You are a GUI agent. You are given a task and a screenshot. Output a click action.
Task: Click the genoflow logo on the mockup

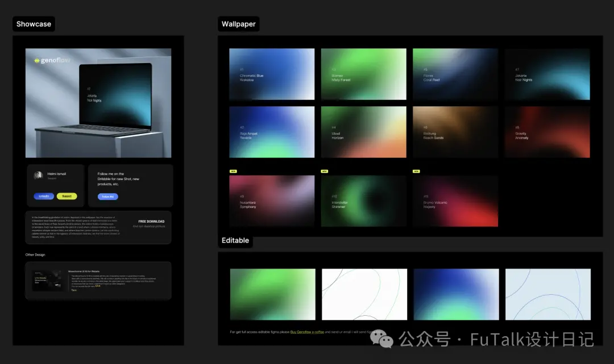point(52,60)
